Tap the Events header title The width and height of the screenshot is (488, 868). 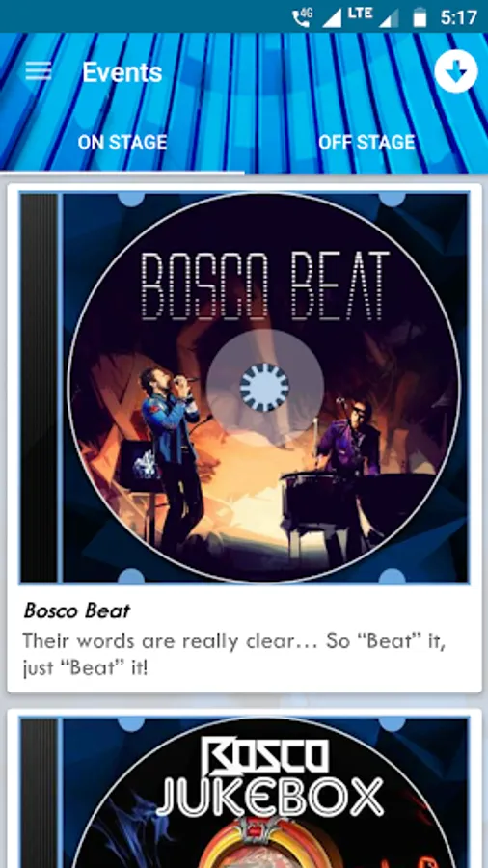122,72
